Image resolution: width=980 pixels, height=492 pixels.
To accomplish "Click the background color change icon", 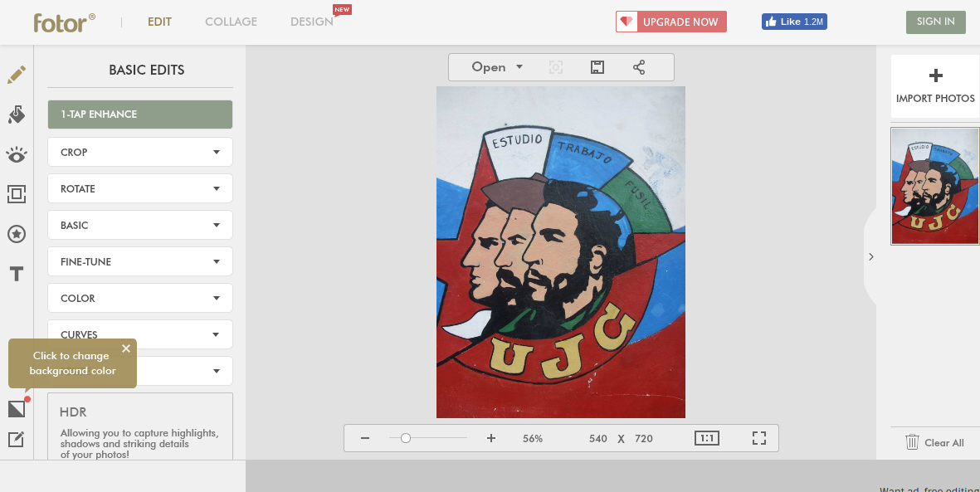I will [x=17, y=409].
